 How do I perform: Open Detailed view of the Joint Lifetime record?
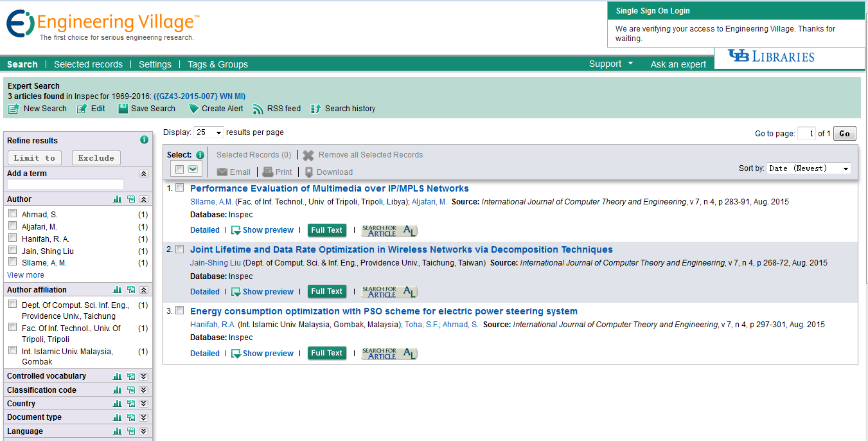pyautogui.click(x=205, y=292)
